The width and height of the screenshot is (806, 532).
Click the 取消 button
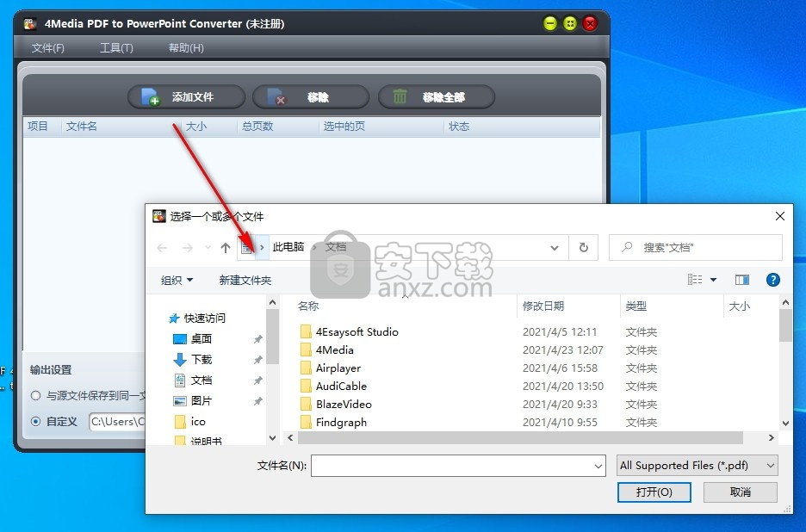(x=741, y=492)
